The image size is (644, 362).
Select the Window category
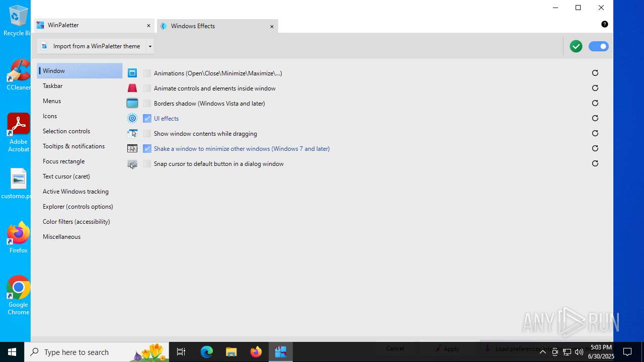click(79, 71)
